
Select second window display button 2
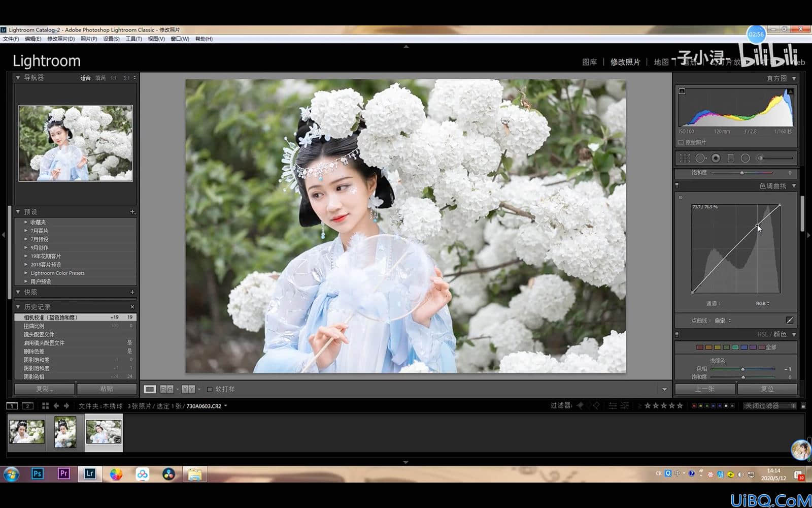coord(28,406)
